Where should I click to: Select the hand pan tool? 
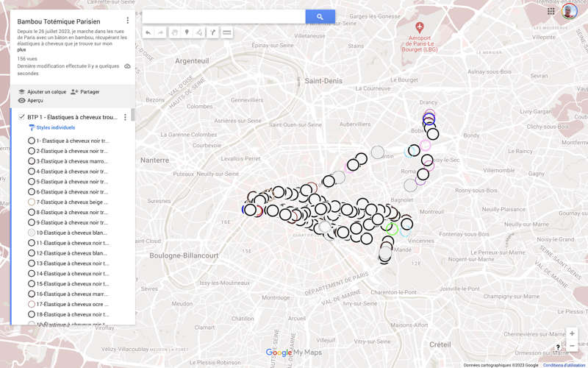[x=174, y=32]
